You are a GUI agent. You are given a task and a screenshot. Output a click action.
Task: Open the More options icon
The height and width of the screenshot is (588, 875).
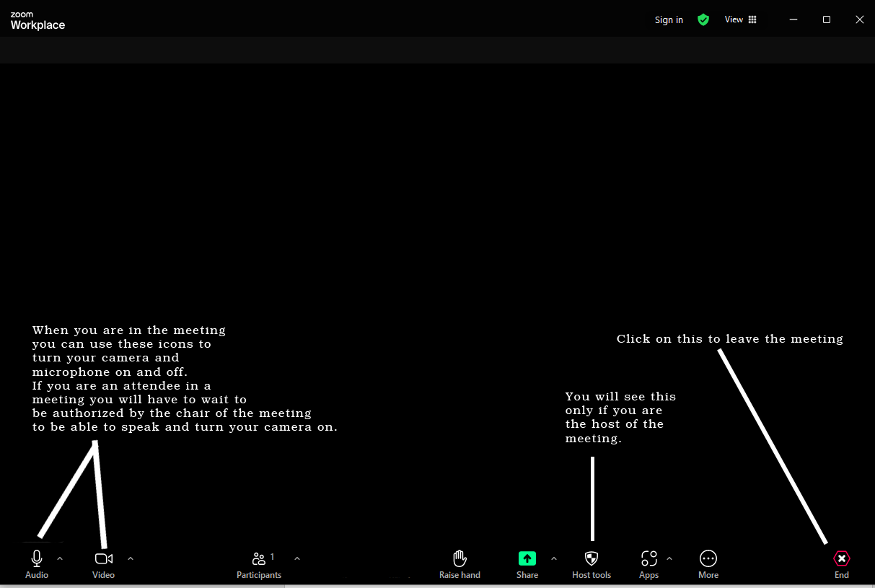[x=708, y=563]
